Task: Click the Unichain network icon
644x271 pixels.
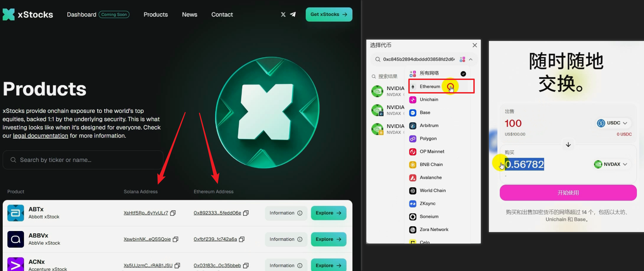Action: [x=413, y=100]
